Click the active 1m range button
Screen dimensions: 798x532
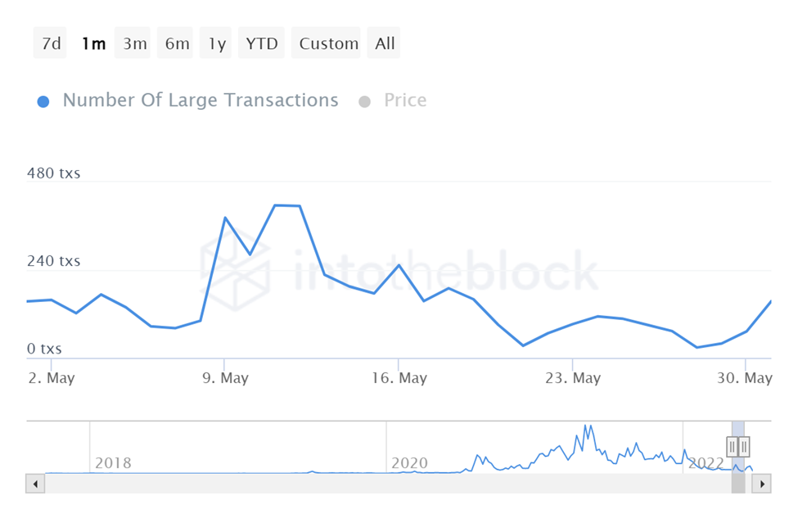coord(93,43)
